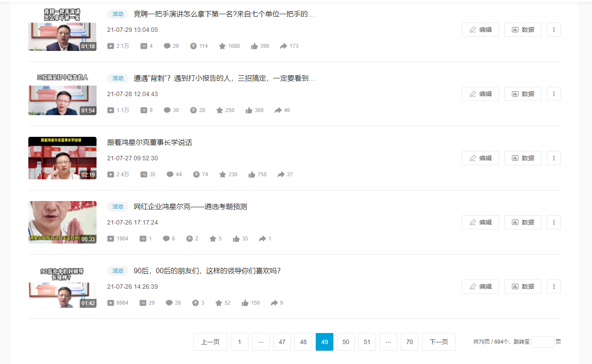Click the 上一页 previous page button
The height and width of the screenshot is (364, 592).
tap(210, 342)
